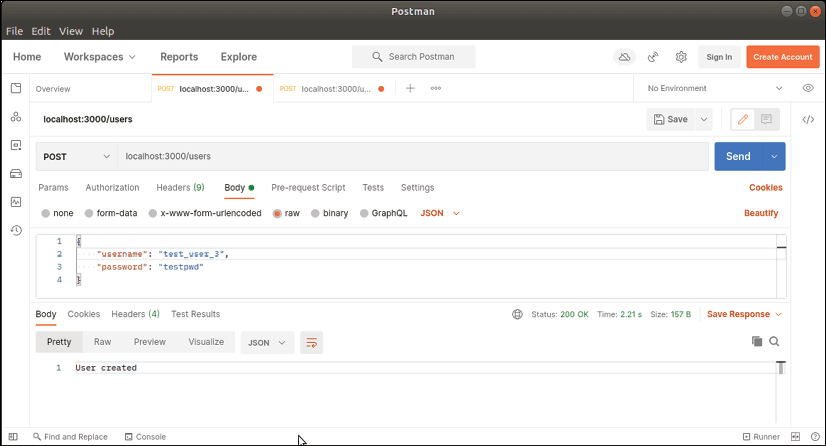Expand the Save options arrow

704,120
